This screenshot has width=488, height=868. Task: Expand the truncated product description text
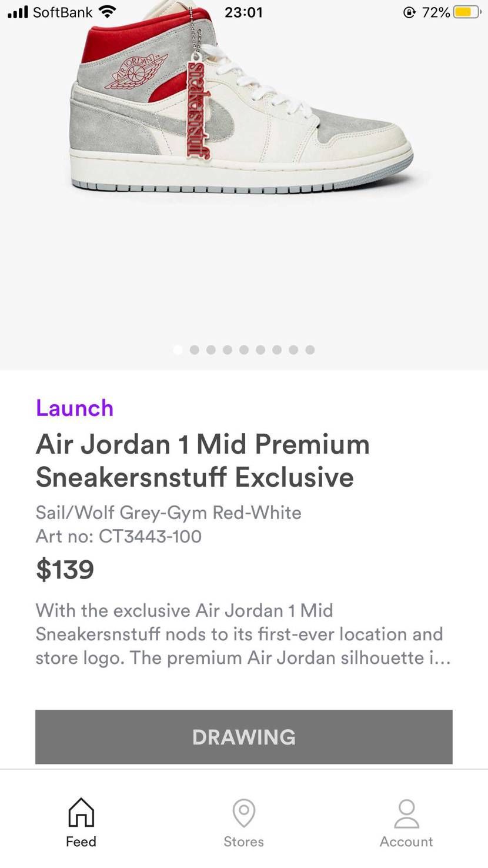tap(243, 634)
